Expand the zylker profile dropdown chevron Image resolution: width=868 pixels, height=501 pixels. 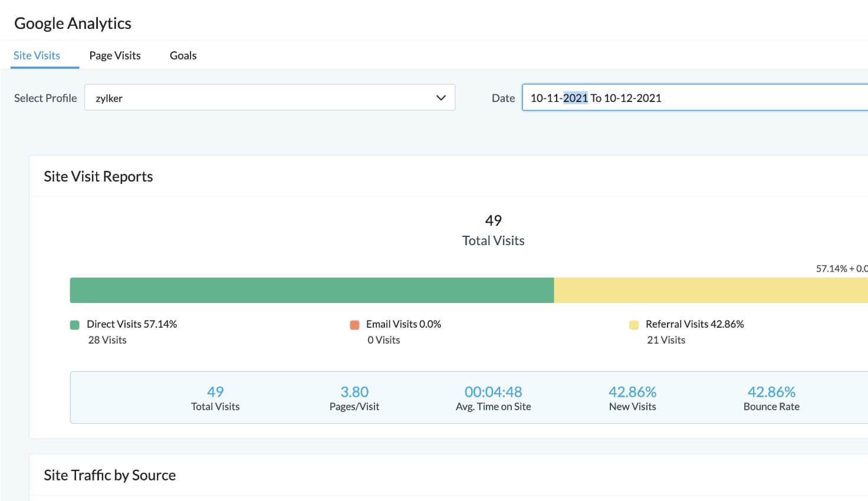click(440, 98)
